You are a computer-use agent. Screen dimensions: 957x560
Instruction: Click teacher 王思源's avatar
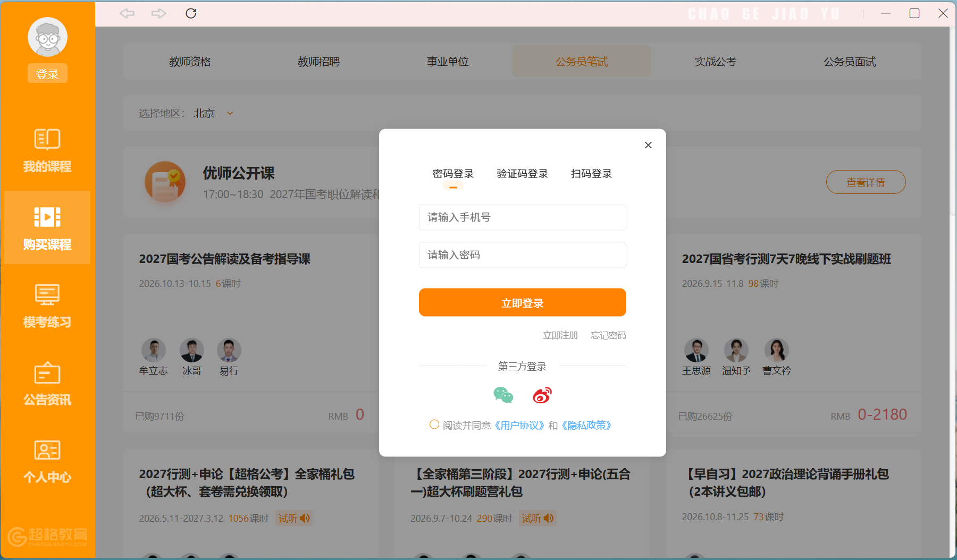pos(696,350)
